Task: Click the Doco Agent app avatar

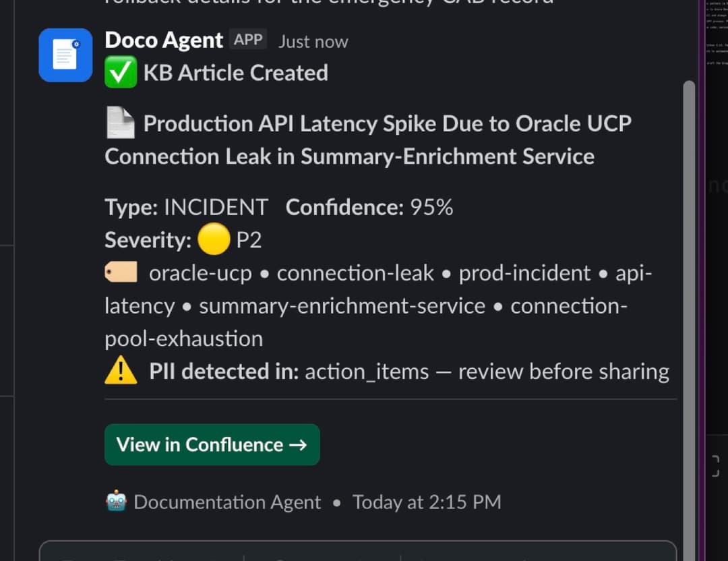Action: (x=65, y=55)
